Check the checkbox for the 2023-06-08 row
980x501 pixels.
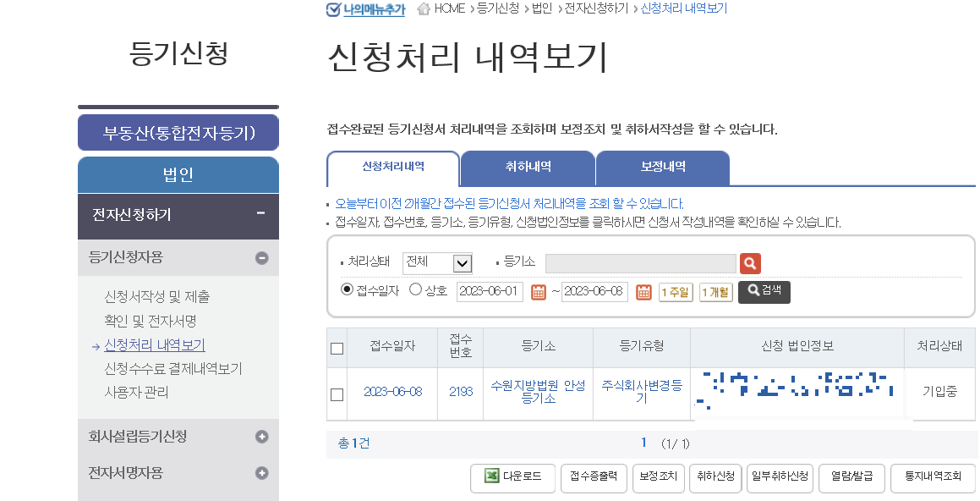tap(336, 393)
